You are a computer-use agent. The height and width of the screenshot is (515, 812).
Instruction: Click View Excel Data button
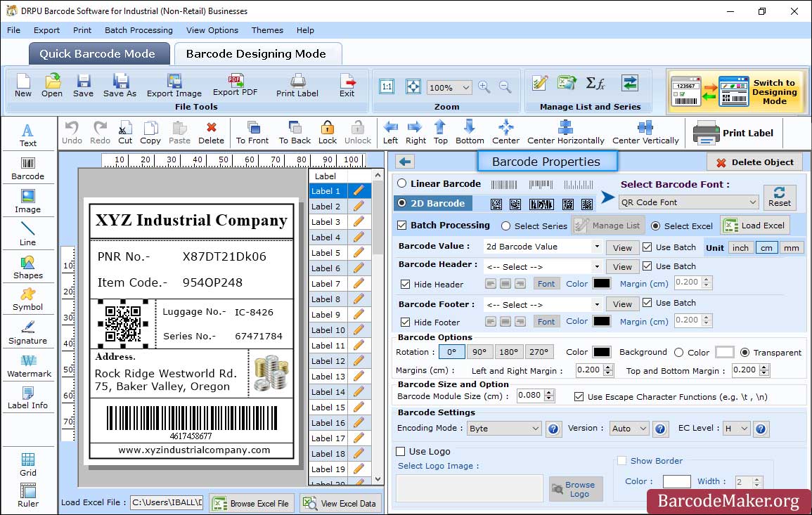(340, 503)
